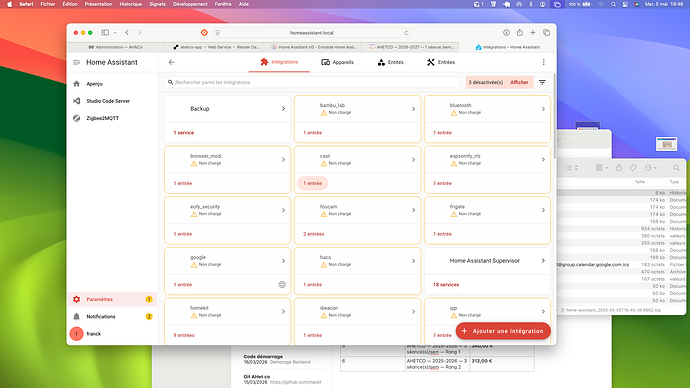
Task: Open the frigate integration card
Action: click(487, 220)
